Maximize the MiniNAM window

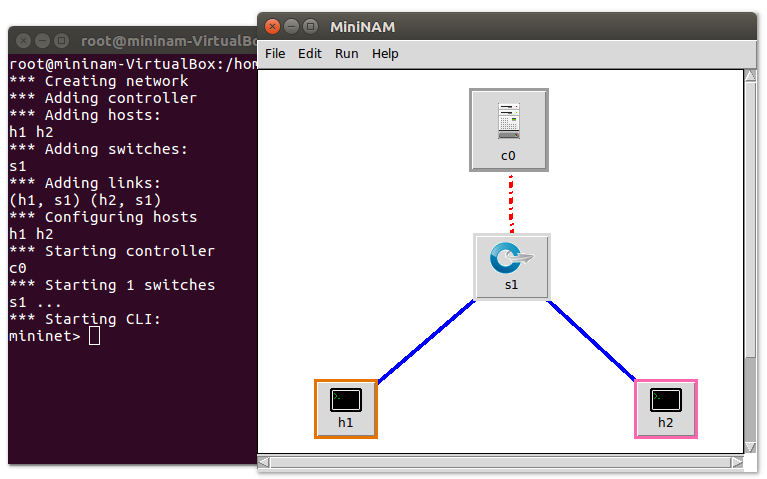point(310,26)
